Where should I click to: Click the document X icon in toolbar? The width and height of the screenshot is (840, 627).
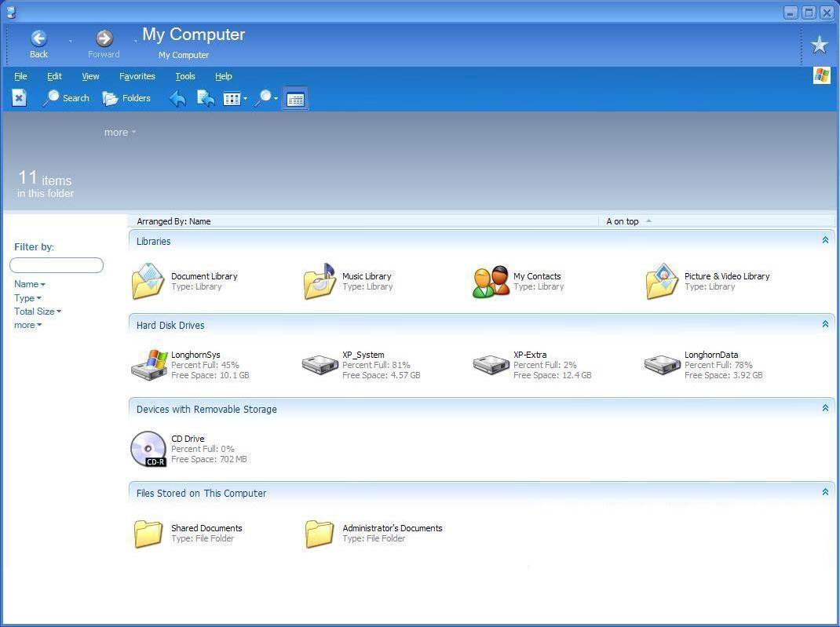(20, 98)
